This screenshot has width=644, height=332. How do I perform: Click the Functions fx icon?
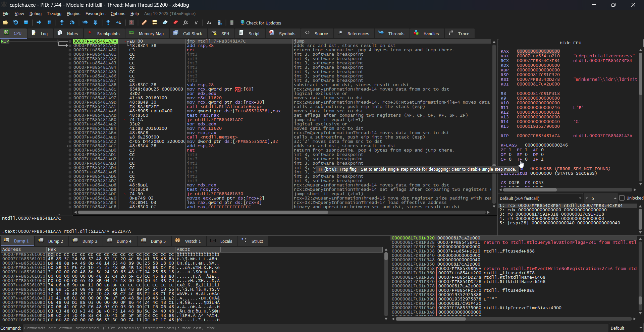[185, 22]
